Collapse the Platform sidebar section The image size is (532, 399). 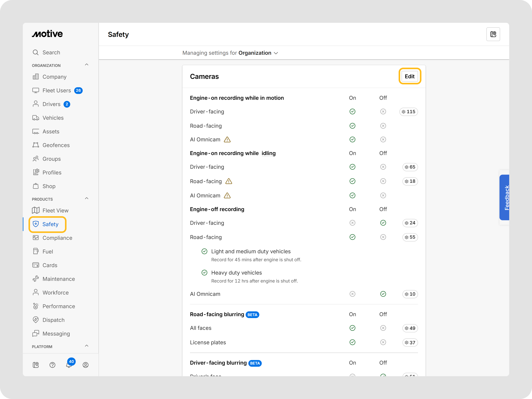(87, 346)
